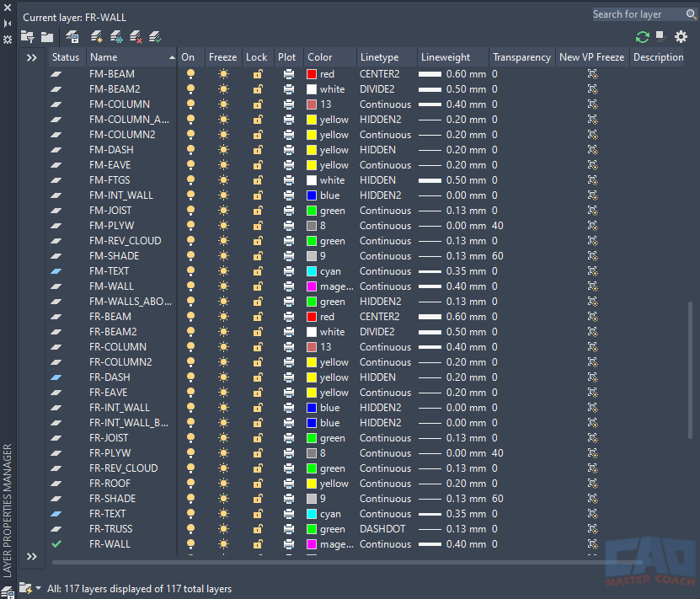Click the Set Current layer icon
Viewport: 700px width, 599px height.
[155, 36]
